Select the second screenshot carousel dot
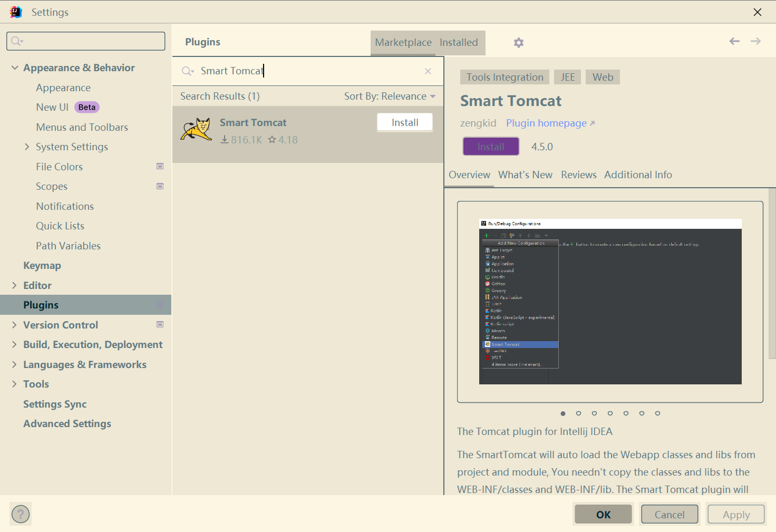Screen dimensions: 776x532 coord(578,413)
